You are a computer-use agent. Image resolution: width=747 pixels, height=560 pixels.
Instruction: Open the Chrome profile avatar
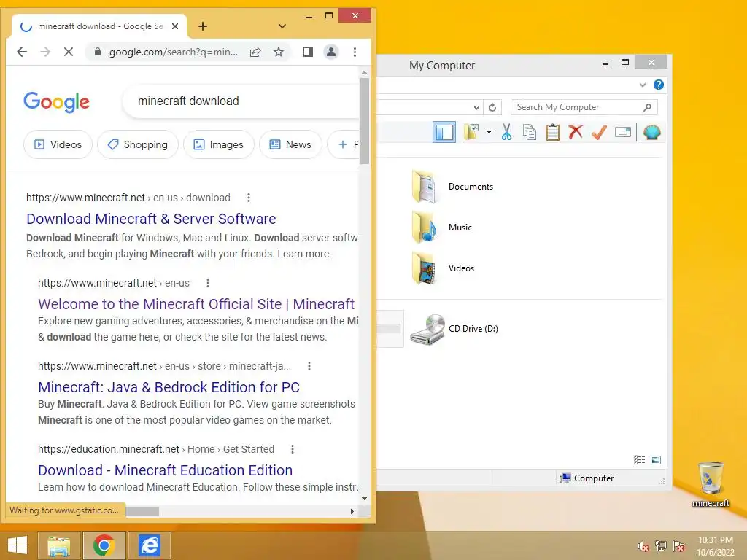331,52
